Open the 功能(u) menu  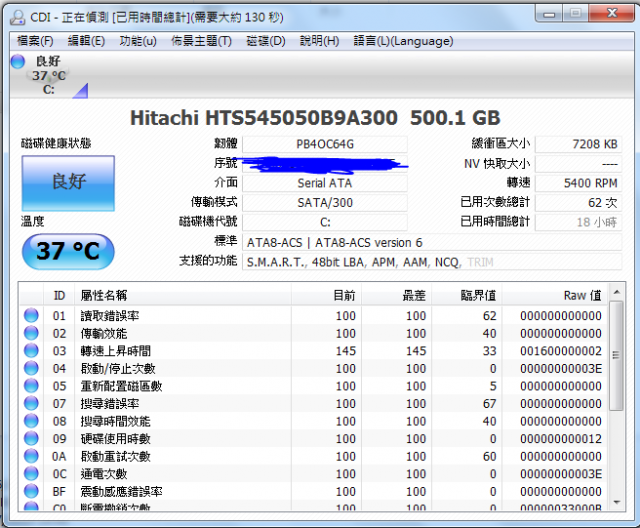point(138,41)
